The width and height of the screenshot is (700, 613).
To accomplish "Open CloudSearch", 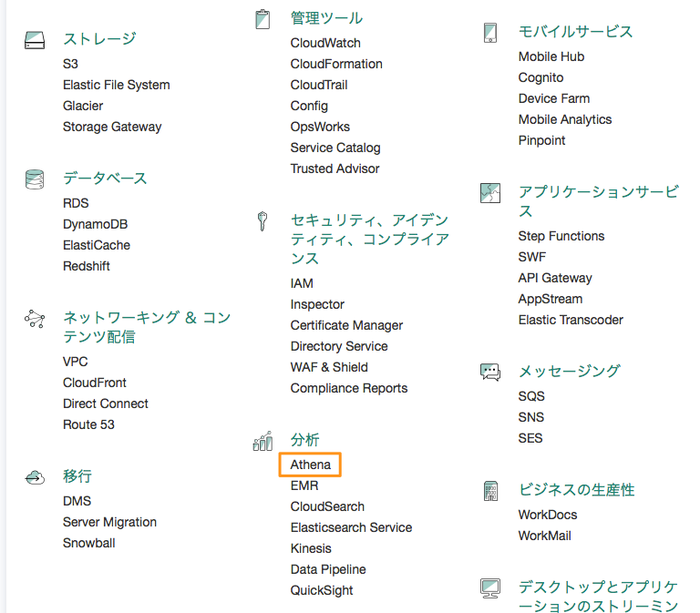I will point(328,506).
